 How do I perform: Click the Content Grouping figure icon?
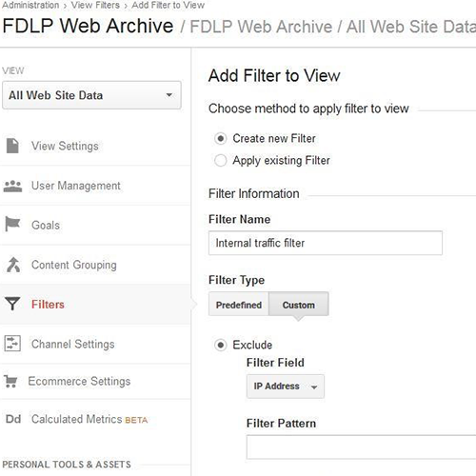tap(13, 265)
